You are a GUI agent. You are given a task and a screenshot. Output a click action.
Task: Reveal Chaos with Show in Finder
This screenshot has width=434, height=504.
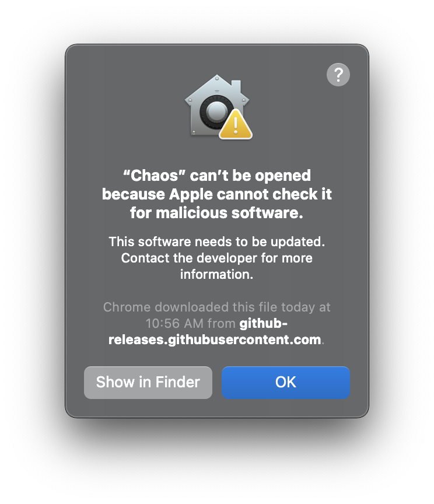148,383
